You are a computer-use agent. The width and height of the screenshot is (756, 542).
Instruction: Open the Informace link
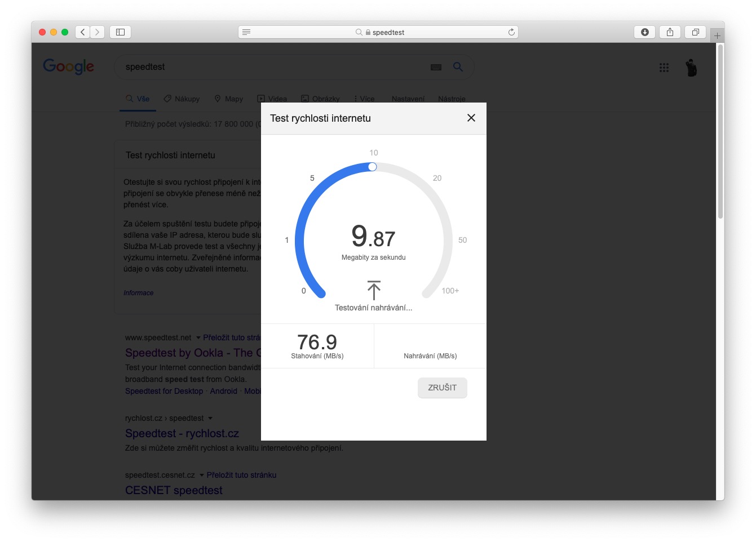click(138, 293)
